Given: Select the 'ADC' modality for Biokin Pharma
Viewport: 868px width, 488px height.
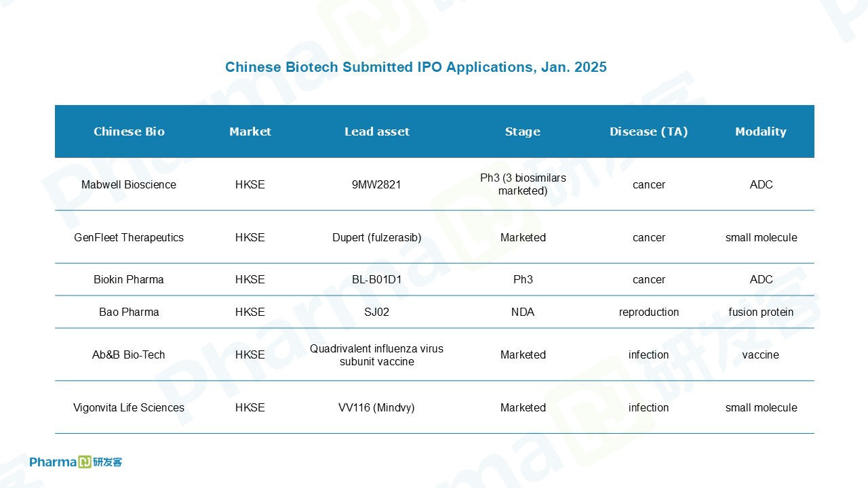Looking at the screenshot, I should coord(761,279).
